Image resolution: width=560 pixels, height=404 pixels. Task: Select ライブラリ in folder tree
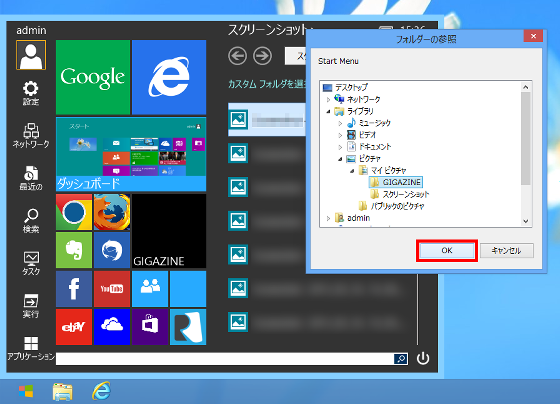pyautogui.click(x=360, y=111)
